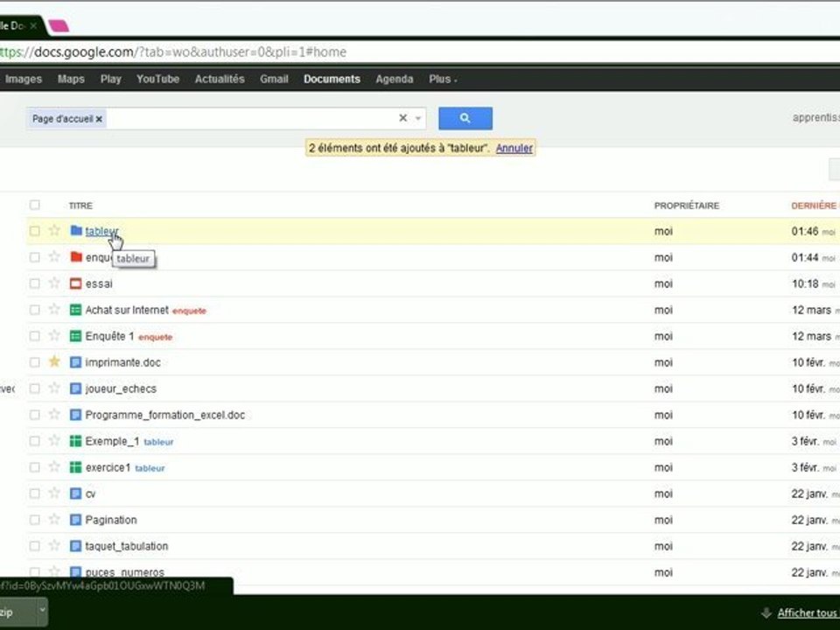This screenshot has width=840, height=630.
Task: Click Afficher tous in the downloads bar
Action: click(x=808, y=612)
